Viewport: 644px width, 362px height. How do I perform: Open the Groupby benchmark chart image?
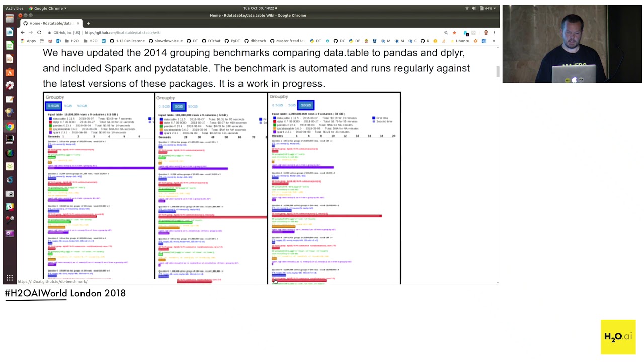[222, 188]
